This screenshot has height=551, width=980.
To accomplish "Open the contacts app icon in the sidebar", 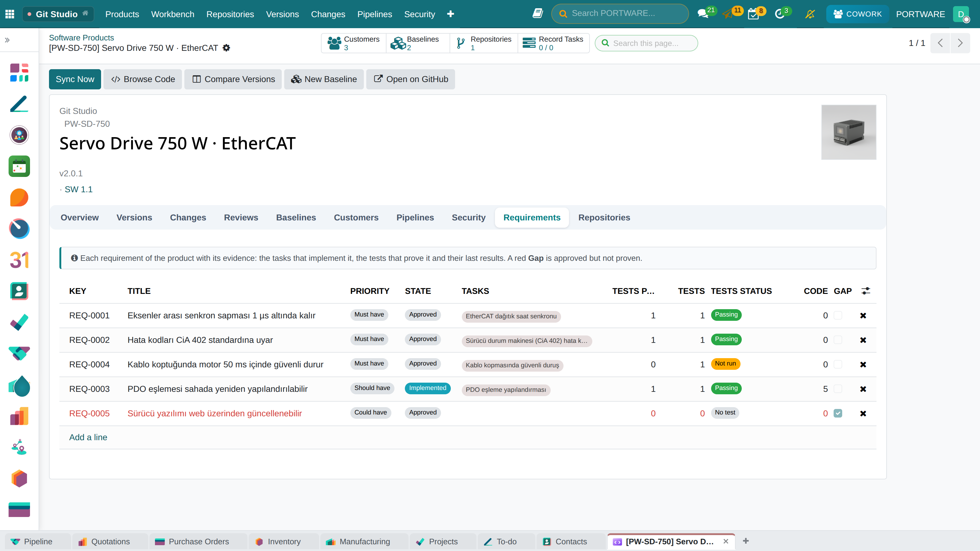I will [19, 291].
